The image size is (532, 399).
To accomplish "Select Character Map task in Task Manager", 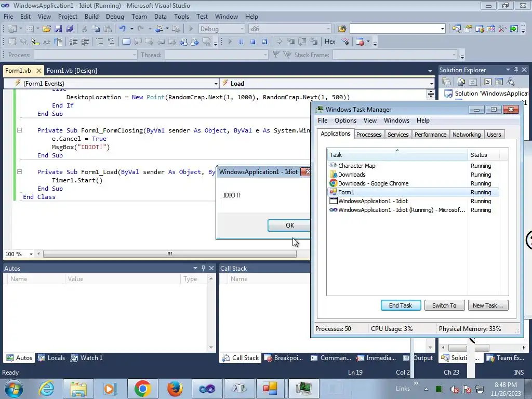I will point(413,166).
